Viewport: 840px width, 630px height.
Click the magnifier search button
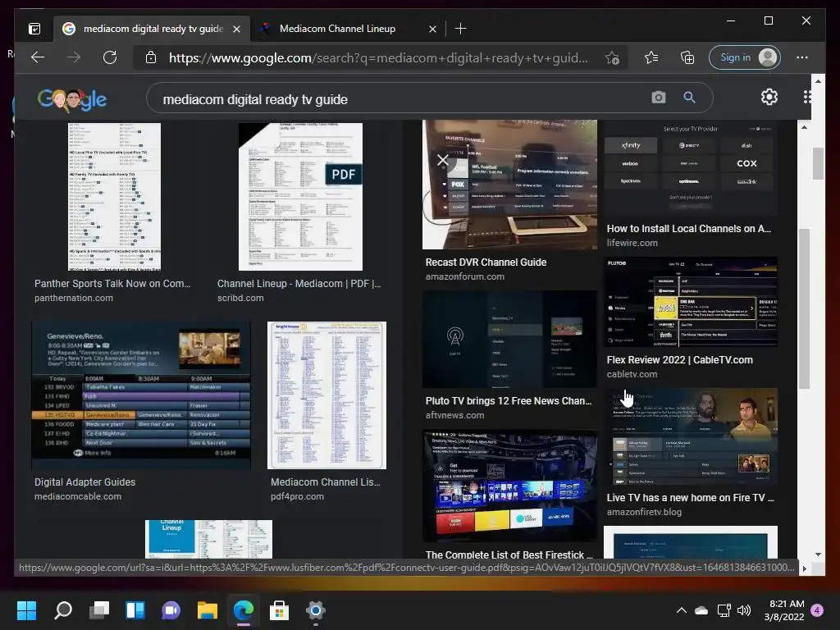pos(689,97)
